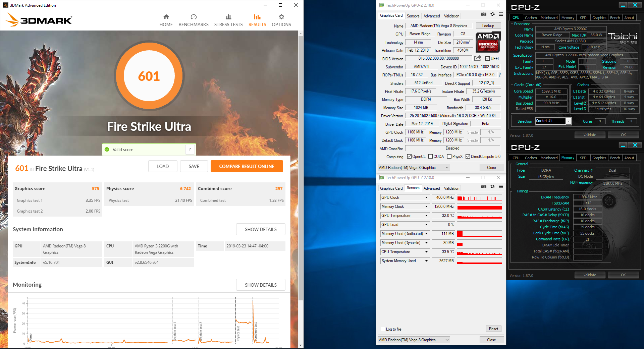The width and height of the screenshot is (644, 349).
Task: Open the Stress Tests icon
Action: click(228, 17)
